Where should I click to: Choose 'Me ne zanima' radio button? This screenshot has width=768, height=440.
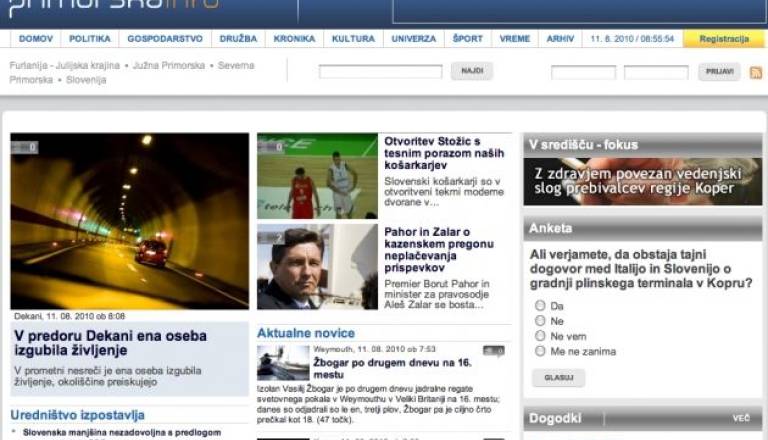(x=541, y=351)
